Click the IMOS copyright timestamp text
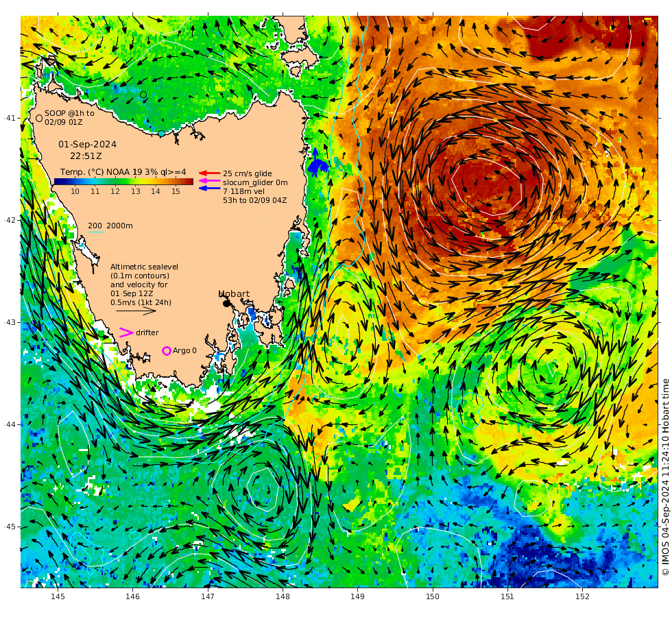Viewport: 672px width, 617px height. [665, 477]
